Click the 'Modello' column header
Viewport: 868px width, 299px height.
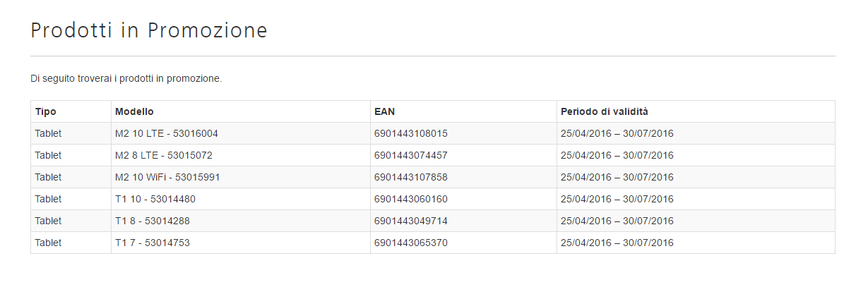coord(134,111)
